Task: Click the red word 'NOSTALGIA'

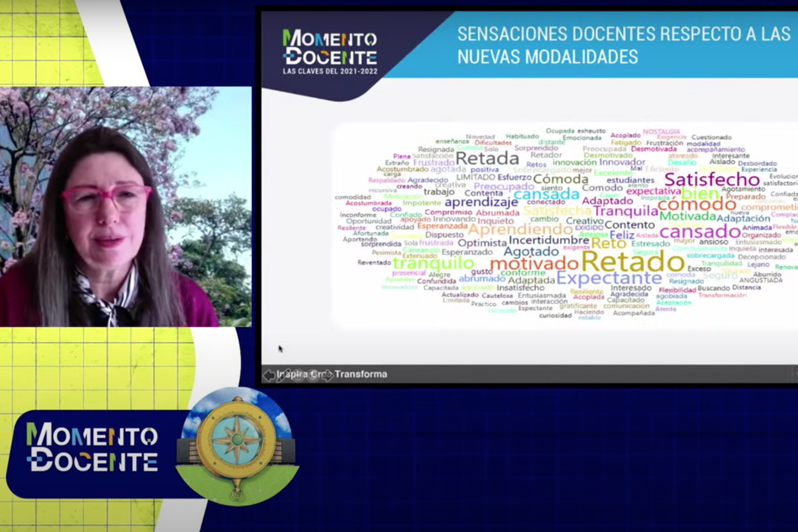Action: tap(661, 132)
